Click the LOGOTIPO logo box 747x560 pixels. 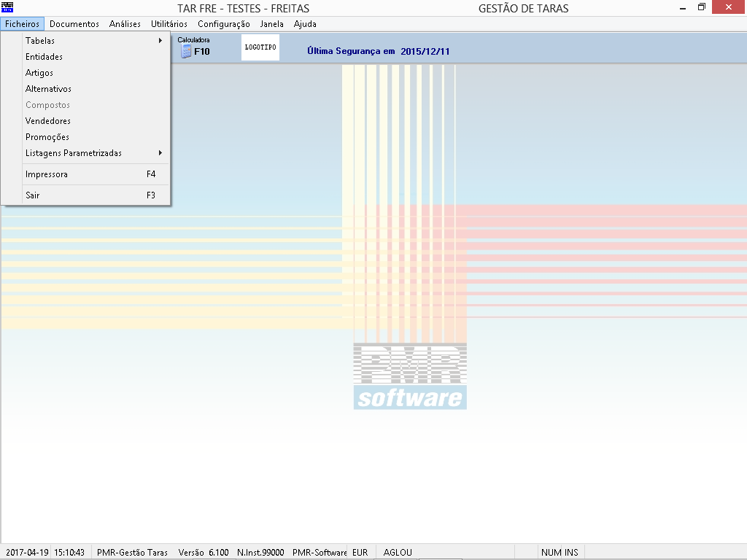[260, 47]
